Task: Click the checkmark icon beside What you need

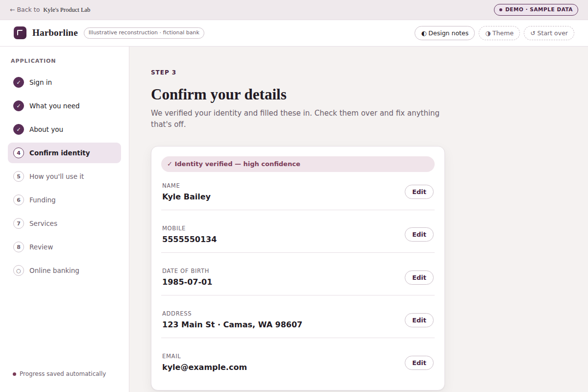Action: [x=19, y=106]
